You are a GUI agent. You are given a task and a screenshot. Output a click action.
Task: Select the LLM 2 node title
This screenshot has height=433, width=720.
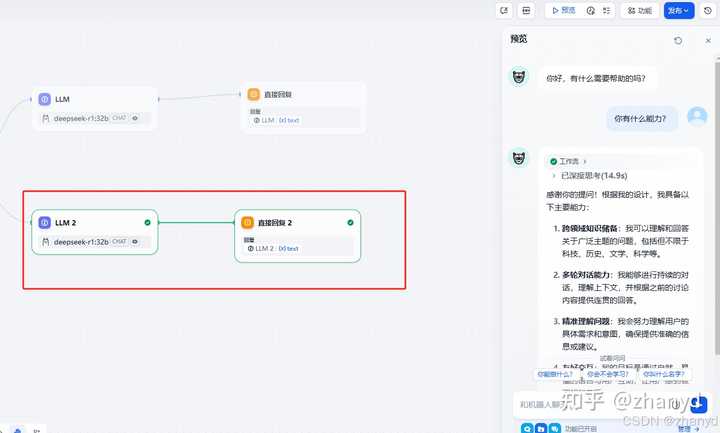(66, 223)
